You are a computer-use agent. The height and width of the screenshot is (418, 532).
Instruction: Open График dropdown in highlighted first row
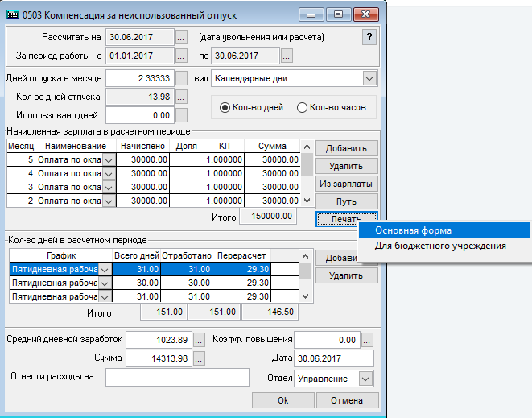pyautogui.click(x=105, y=270)
